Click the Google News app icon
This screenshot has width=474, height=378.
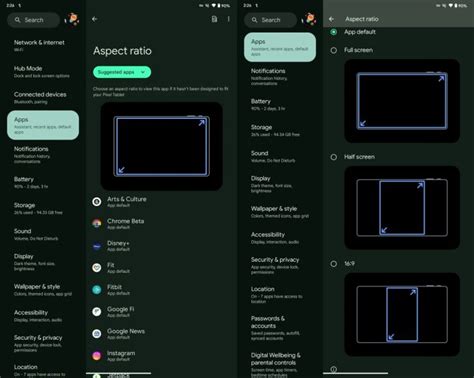coord(97,334)
